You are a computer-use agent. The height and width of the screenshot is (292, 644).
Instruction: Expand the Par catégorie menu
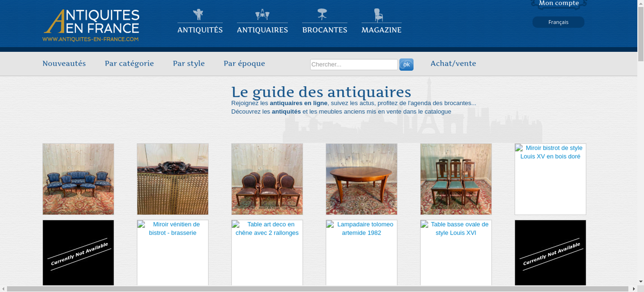(129, 63)
